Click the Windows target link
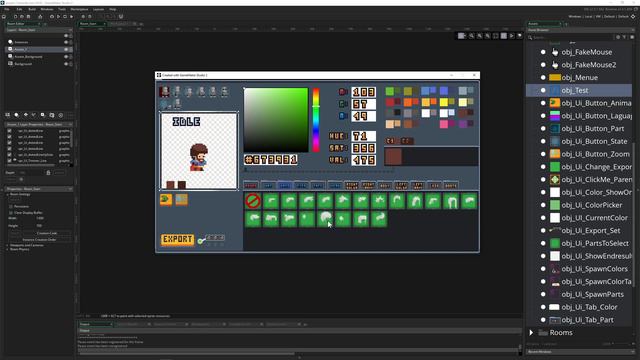640x360 pixels. click(x=574, y=17)
